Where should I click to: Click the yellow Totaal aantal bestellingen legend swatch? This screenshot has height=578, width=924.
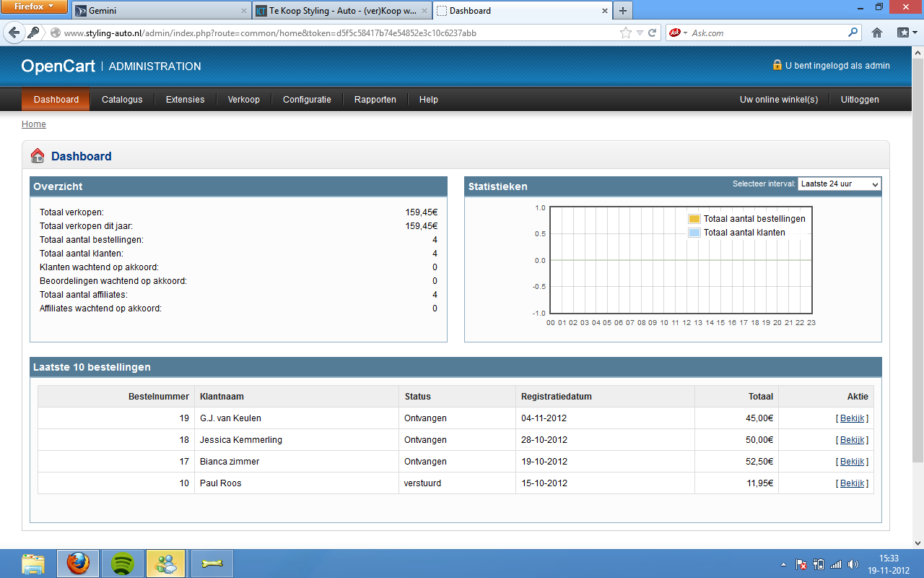(x=694, y=219)
